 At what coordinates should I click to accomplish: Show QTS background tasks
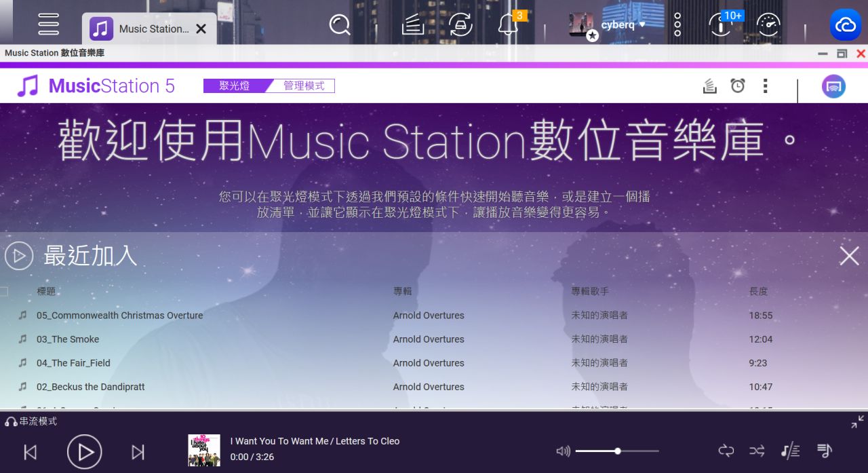(413, 25)
